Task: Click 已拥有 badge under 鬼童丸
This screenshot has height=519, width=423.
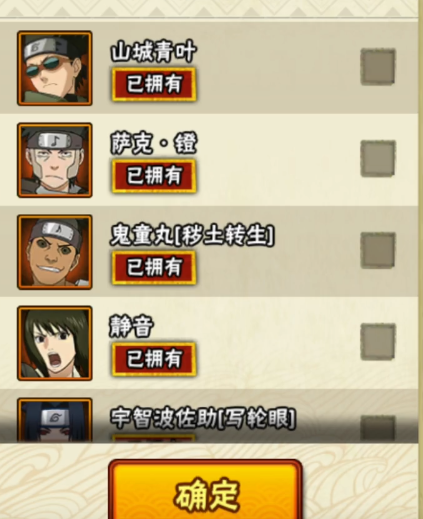Action: (x=154, y=268)
